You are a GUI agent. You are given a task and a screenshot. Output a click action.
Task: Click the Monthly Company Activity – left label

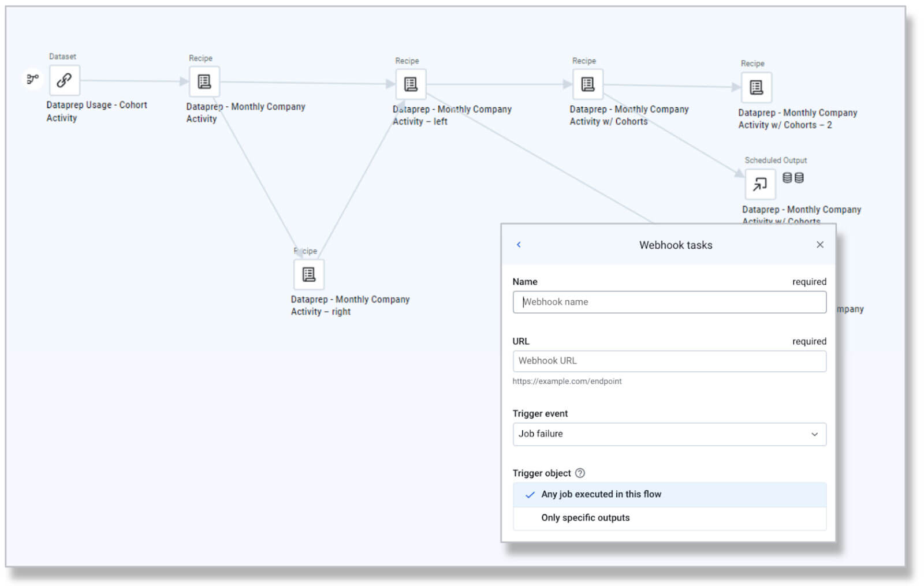[452, 115]
